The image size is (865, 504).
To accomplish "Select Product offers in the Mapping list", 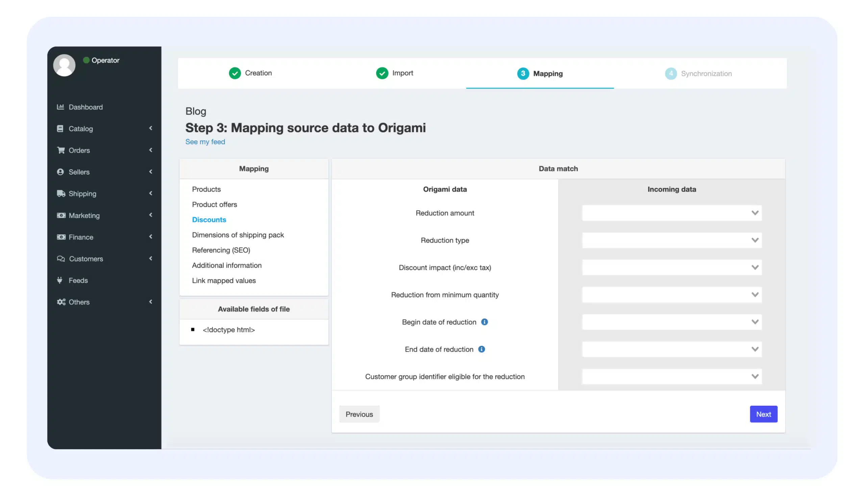I will tap(215, 204).
